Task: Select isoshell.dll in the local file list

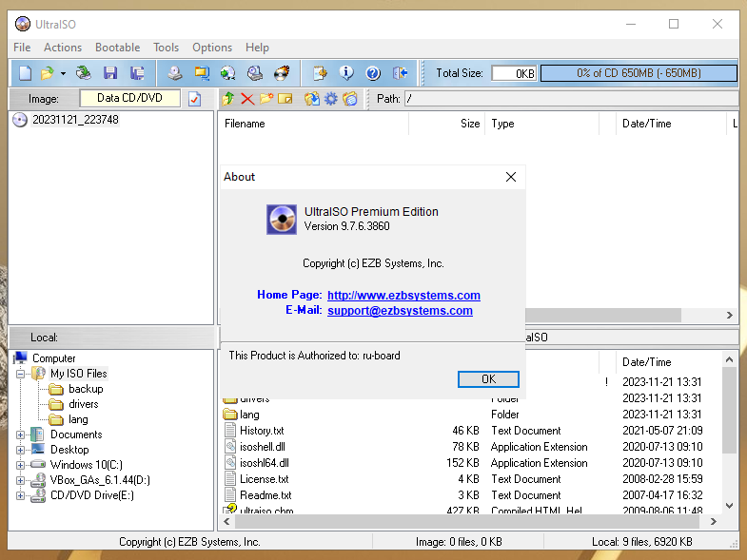Action: pyautogui.click(x=262, y=447)
